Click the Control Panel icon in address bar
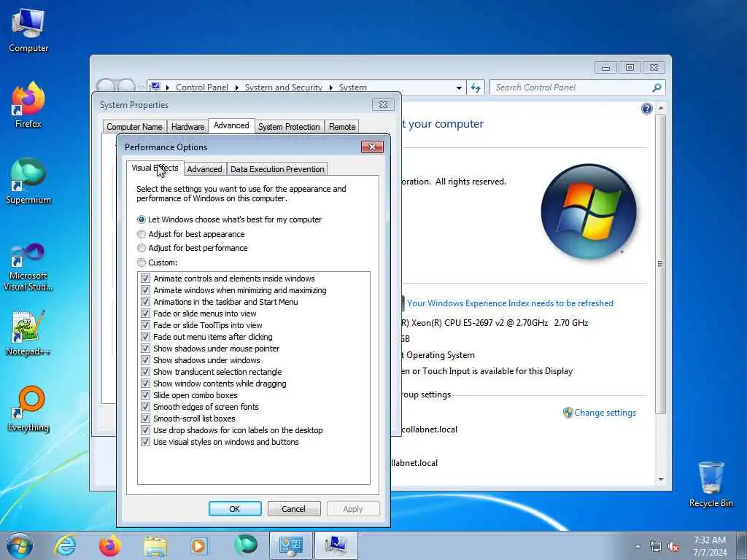The height and width of the screenshot is (560, 747). tap(155, 87)
